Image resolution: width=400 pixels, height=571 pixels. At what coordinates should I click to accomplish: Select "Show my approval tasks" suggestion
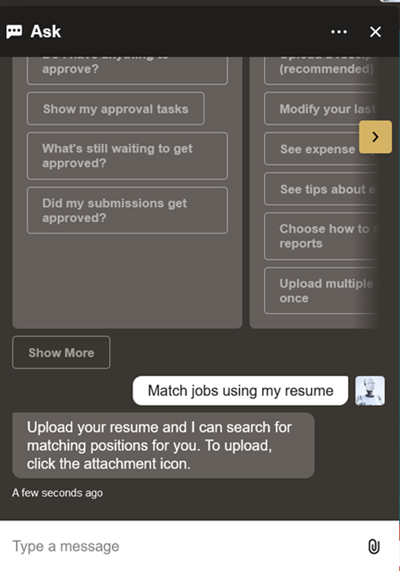point(115,109)
